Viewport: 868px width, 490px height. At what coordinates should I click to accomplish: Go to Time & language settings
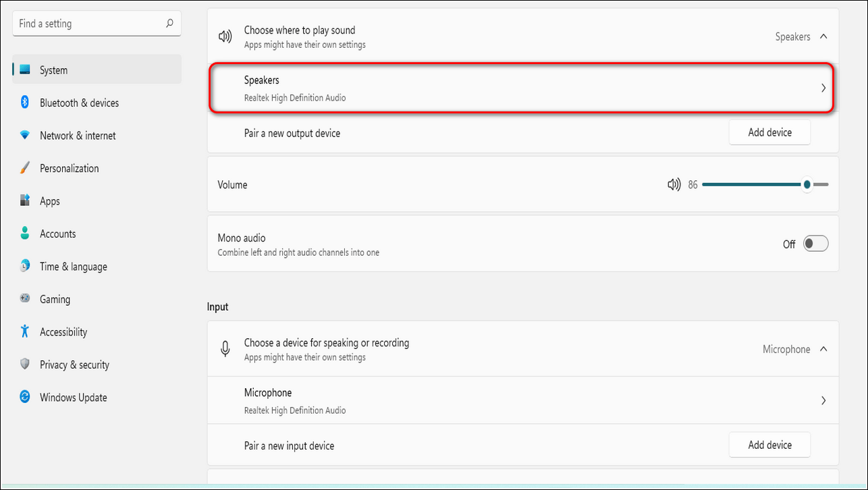coord(73,267)
